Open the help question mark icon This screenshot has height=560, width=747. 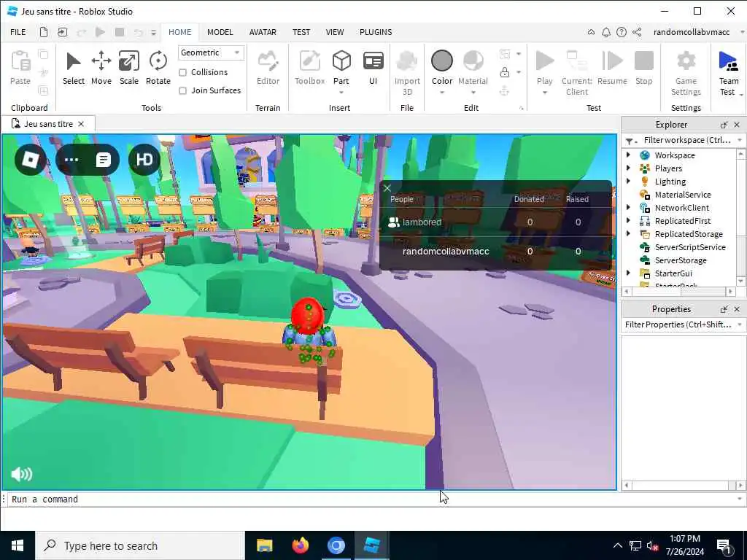click(622, 32)
